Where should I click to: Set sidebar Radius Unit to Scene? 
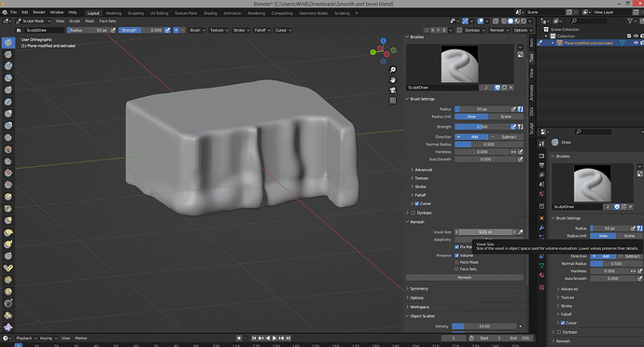coord(506,117)
